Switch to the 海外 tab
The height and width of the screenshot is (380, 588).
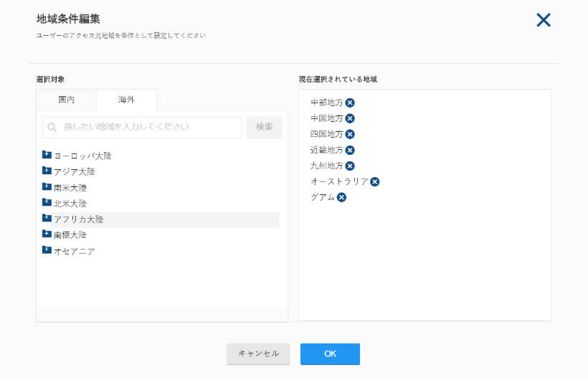pyautogui.click(x=126, y=100)
